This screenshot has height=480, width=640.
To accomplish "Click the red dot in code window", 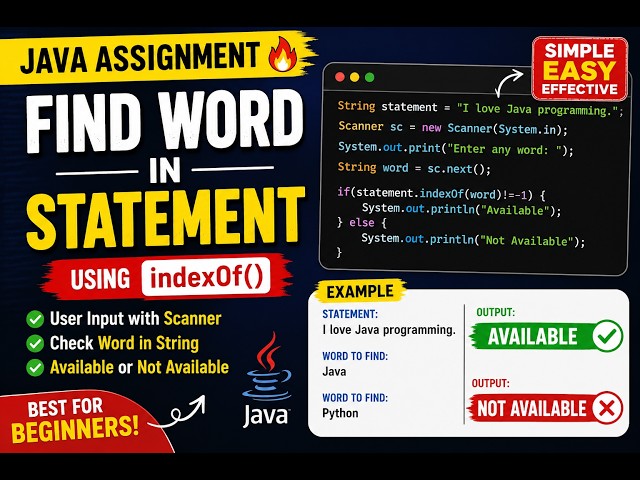I will 340,77.
